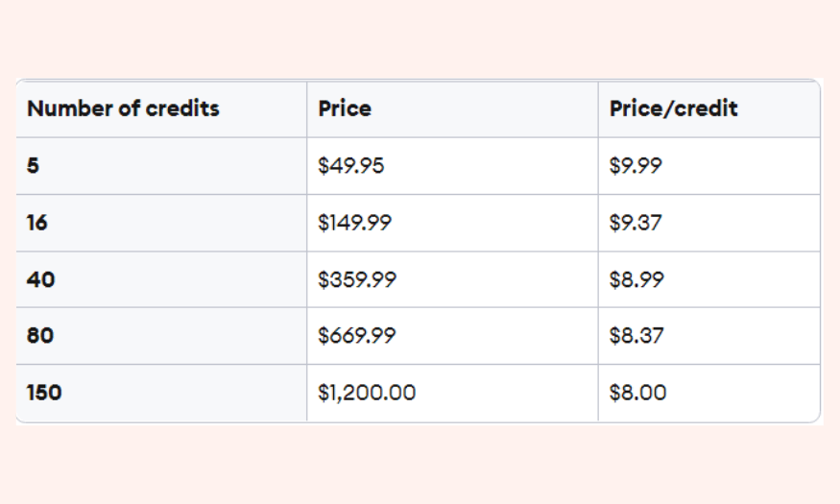This screenshot has height=504, width=840.
Task: Click the $8.37 price per credit
Action: 636,336
